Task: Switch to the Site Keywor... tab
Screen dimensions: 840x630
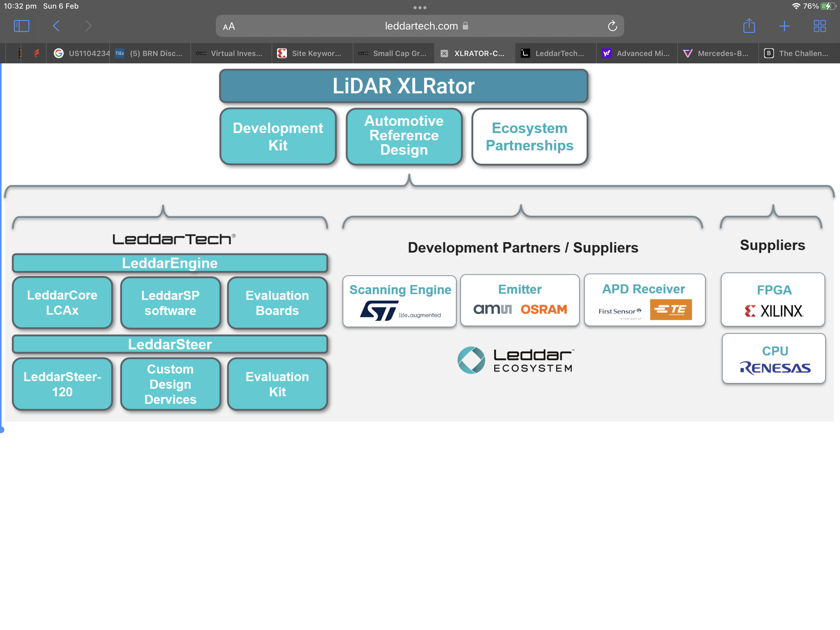Action: pos(312,53)
